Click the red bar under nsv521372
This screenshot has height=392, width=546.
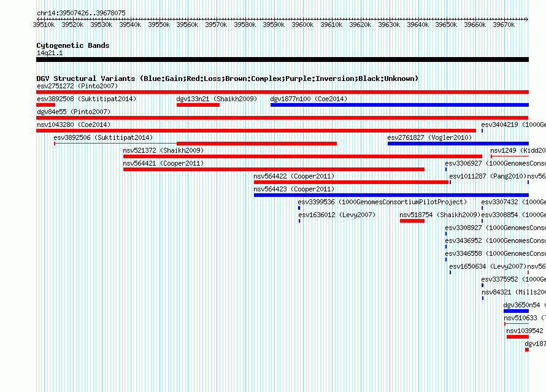302,156
